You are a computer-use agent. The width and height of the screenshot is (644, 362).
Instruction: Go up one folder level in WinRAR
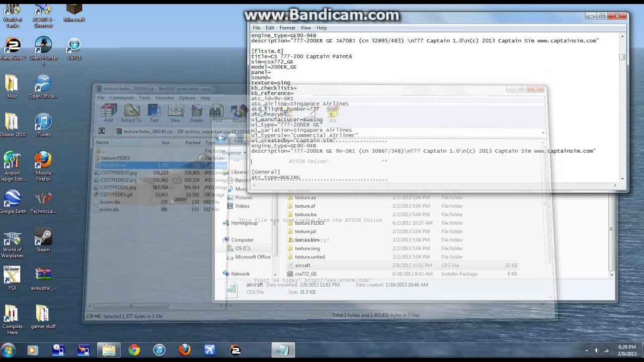[x=102, y=131]
